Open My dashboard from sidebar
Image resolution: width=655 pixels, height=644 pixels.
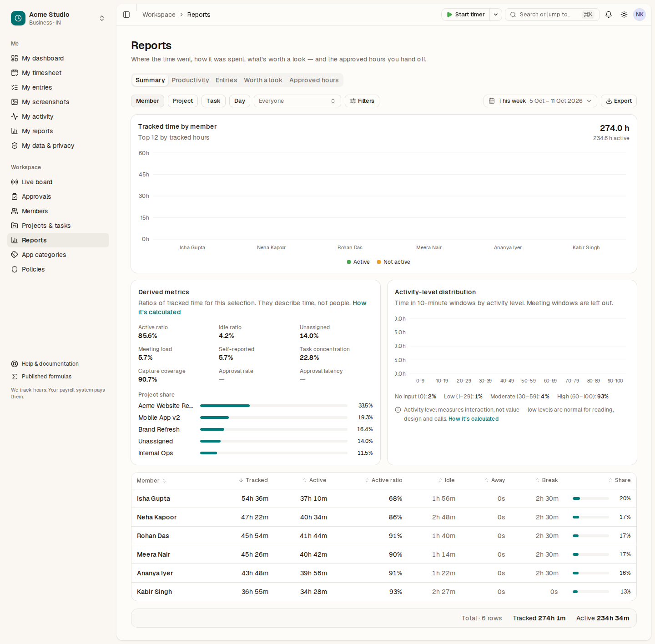[x=58, y=58]
